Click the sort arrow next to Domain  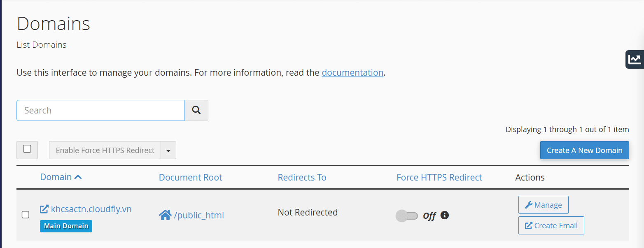pos(78,177)
